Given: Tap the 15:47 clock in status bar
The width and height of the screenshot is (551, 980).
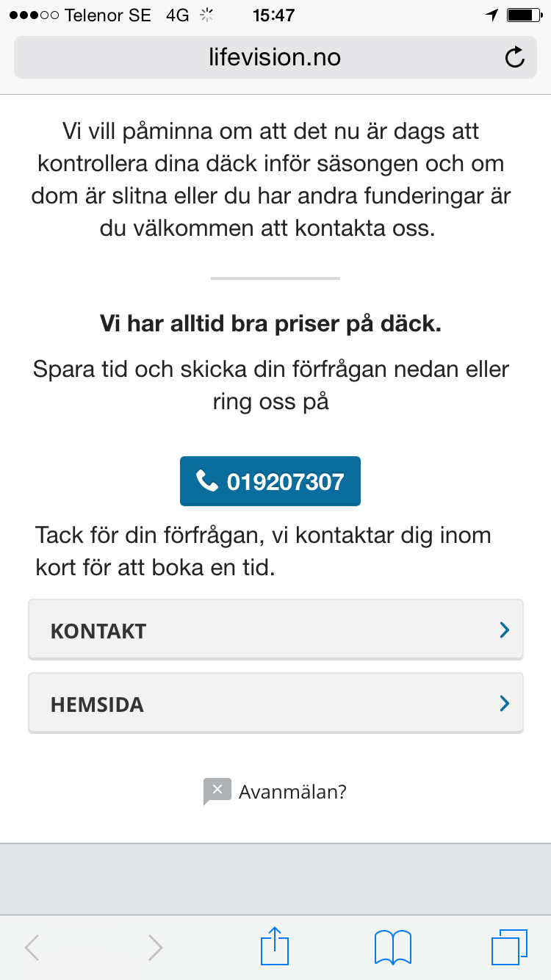Looking at the screenshot, I should tap(273, 15).
